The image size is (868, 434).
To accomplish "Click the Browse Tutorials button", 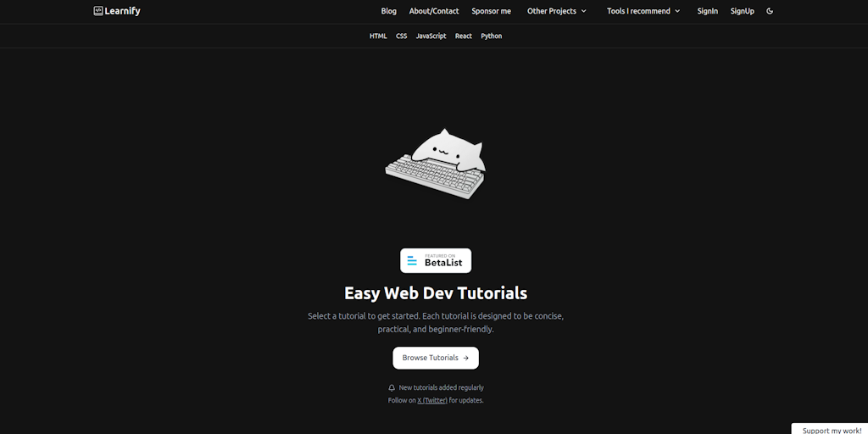I will click(436, 359).
